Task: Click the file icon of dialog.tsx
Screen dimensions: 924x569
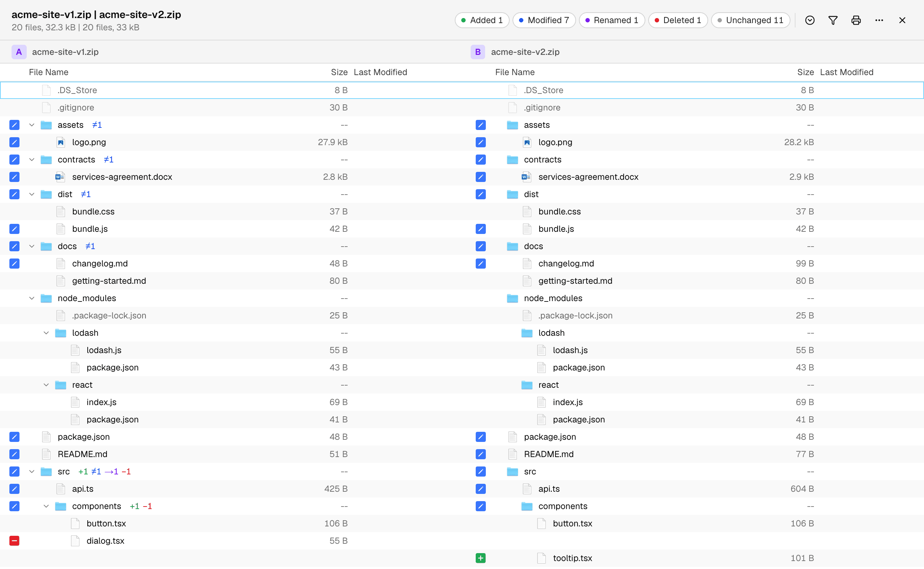Action: 75,541
